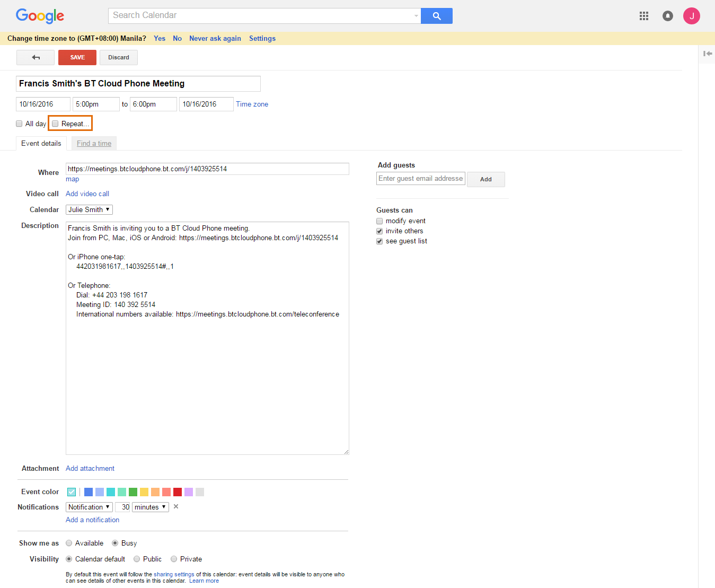Answer No to time zone prompt

[x=177, y=38]
